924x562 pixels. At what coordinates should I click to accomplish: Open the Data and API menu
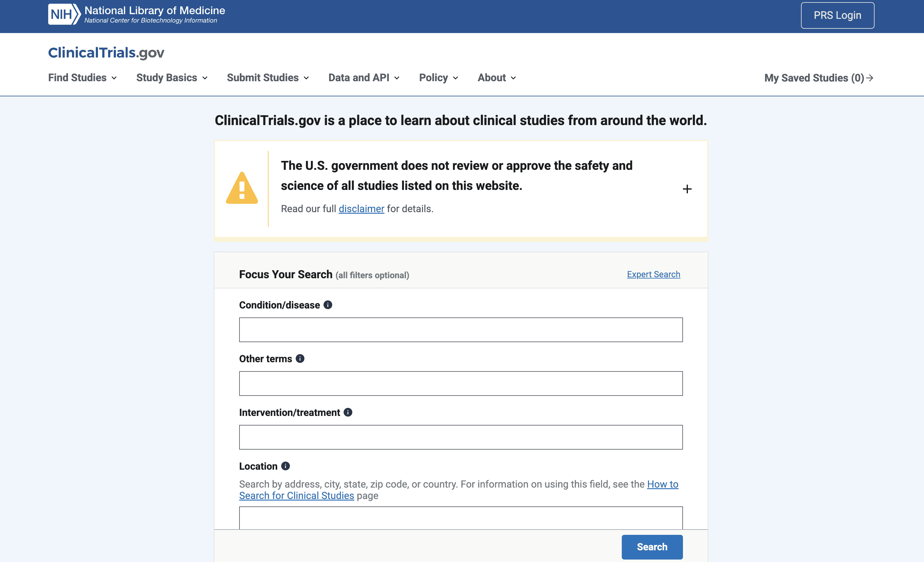364,78
